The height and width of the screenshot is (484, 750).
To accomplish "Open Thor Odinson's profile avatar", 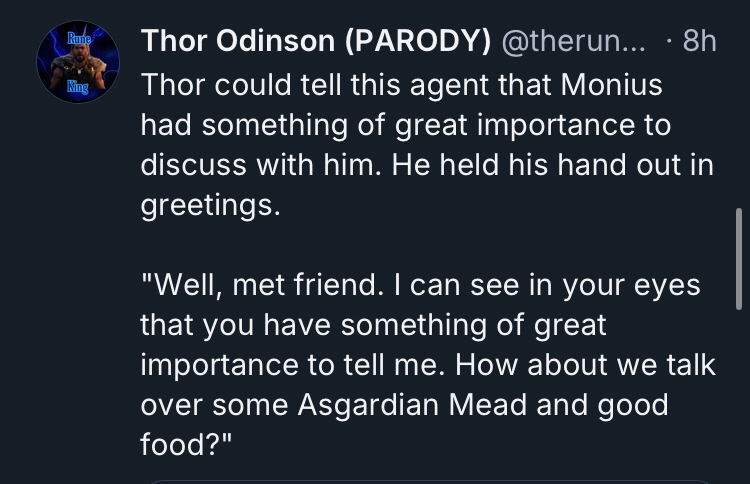I will pyautogui.click(x=78, y=62).
